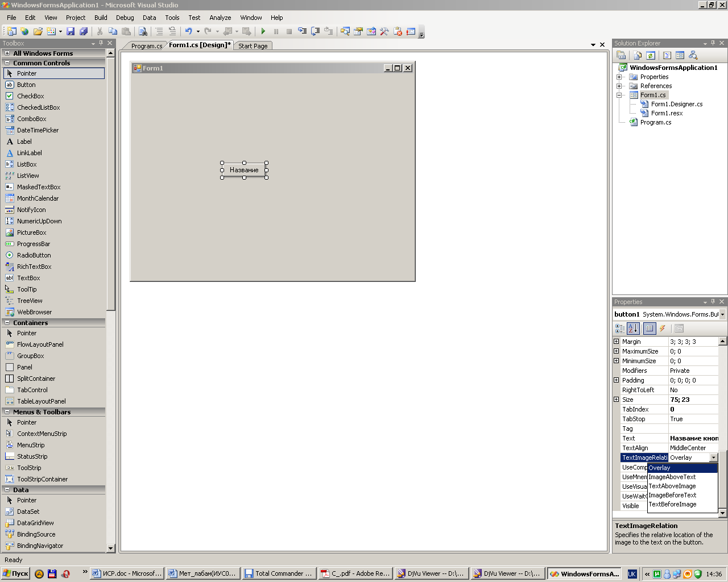
Task: Click the Properties icon in Solution Explorer toolbar
Action: pyautogui.click(x=621, y=55)
